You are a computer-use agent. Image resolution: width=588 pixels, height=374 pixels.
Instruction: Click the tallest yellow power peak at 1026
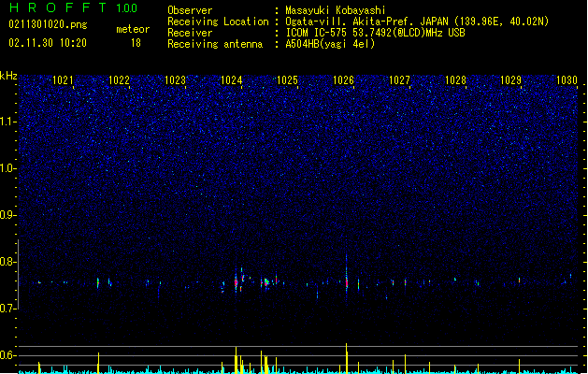pyautogui.click(x=347, y=358)
